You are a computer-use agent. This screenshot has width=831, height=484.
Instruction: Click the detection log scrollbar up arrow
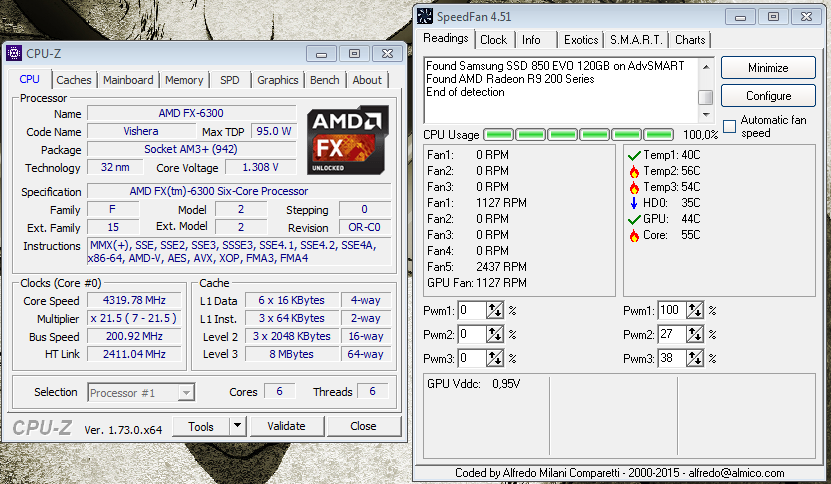(705, 67)
